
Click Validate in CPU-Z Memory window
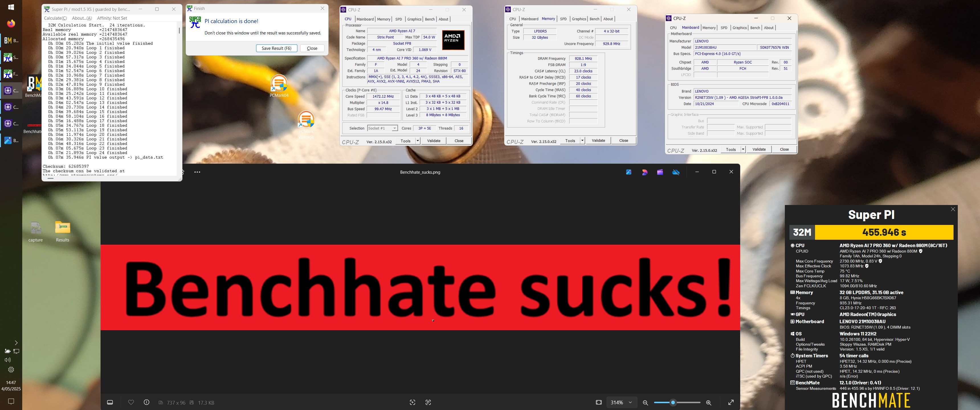click(598, 141)
